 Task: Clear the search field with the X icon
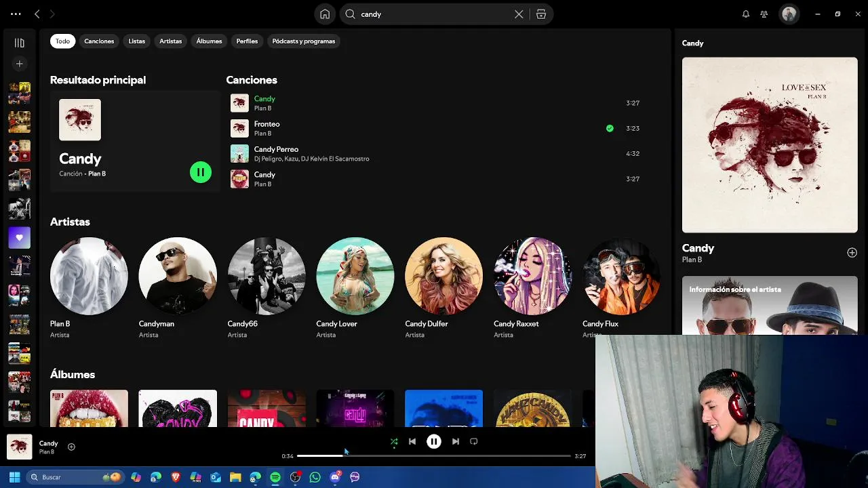click(x=519, y=14)
